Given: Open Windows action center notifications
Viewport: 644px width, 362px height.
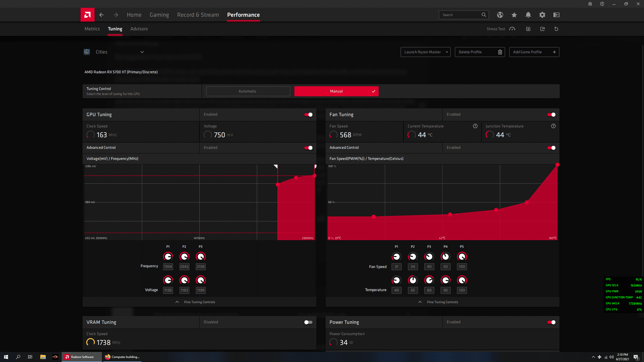Looking at the screenshot, I should pyautogui.click(x=636, y=357).
